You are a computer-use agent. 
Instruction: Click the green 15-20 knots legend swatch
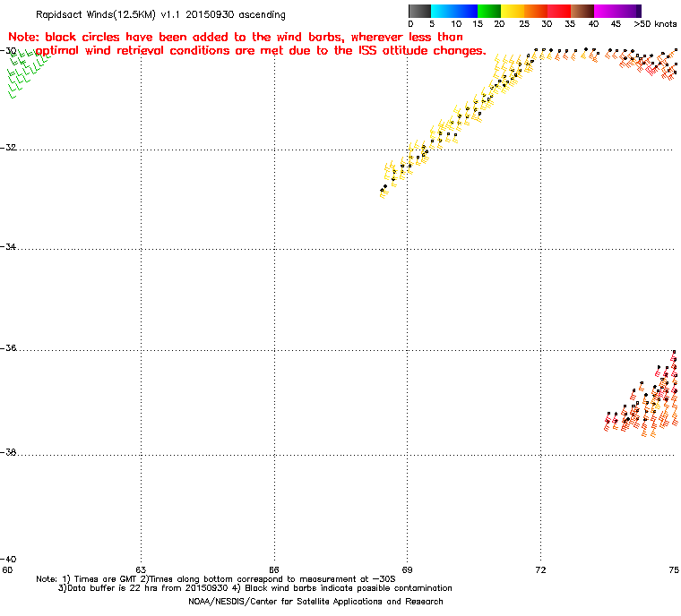[489, 11]
